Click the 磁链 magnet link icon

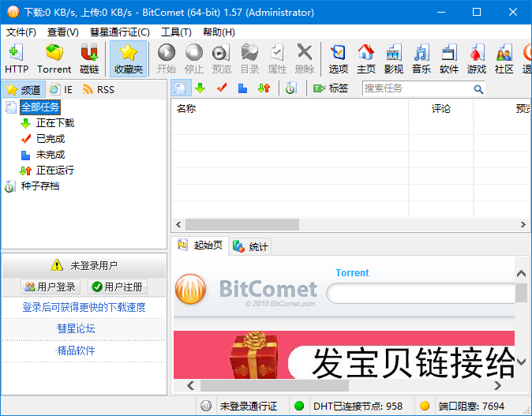tap(89, 59)
